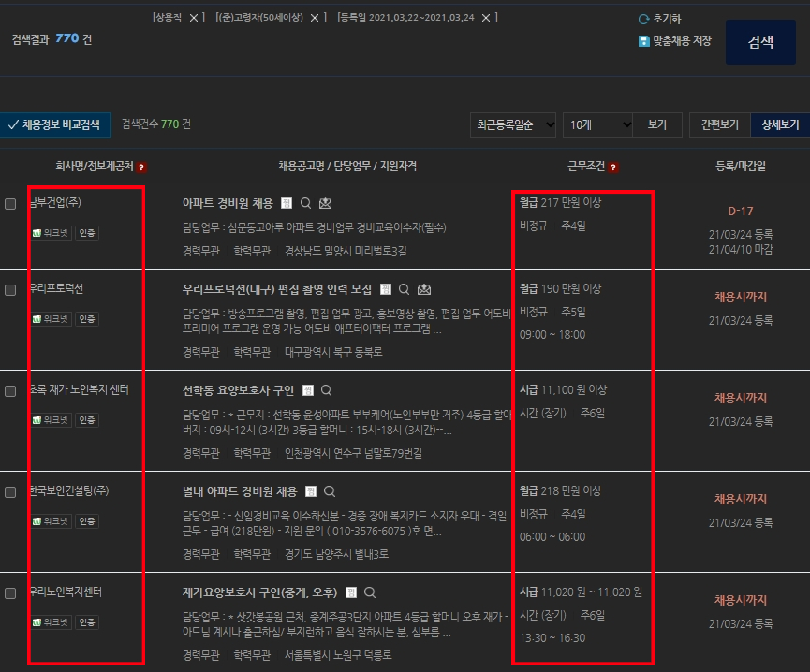
Task: Click the 인증 badge for 한국보안컨설팅(주)
Action: coord(86,521)
